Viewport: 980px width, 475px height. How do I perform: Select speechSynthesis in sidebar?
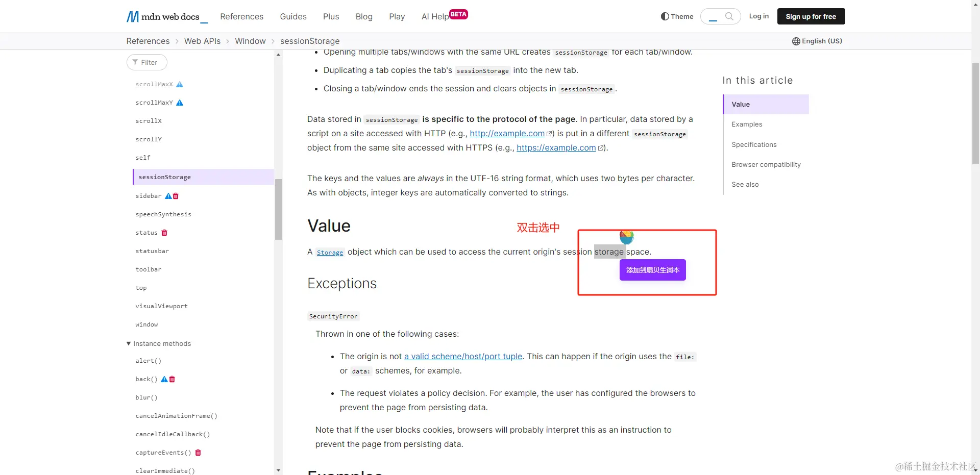click(163, 214)
